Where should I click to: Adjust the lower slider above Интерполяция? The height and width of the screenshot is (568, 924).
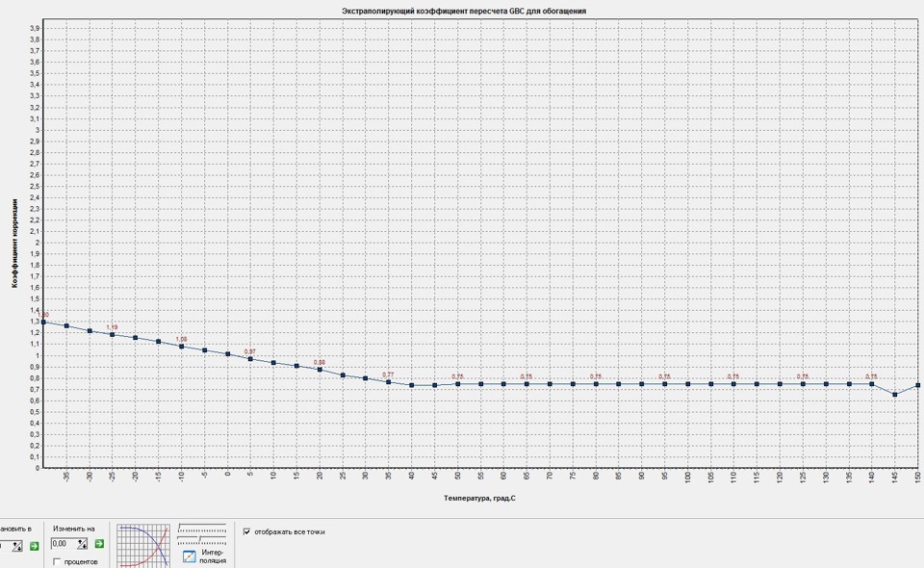(x=202, y=540)
